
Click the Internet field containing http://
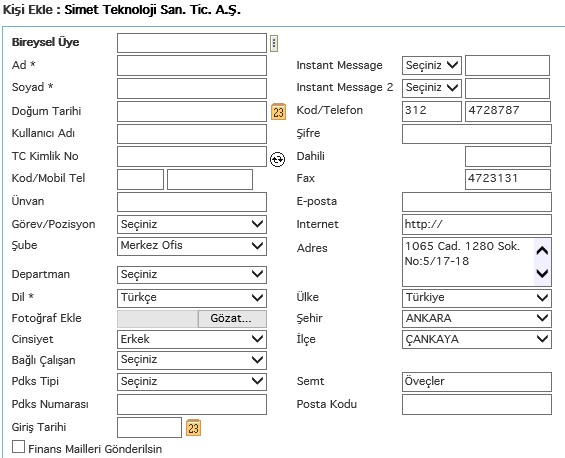pos(477,224)
